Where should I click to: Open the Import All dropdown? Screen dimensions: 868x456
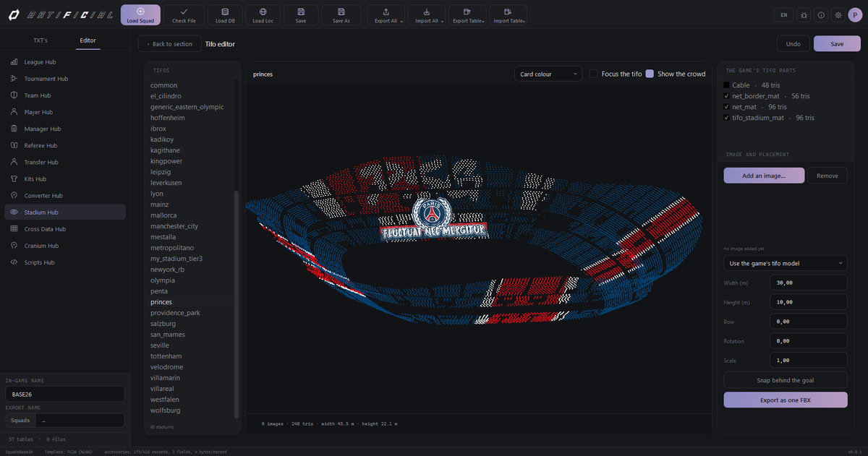pyautogui.click(x=427, y=15)
